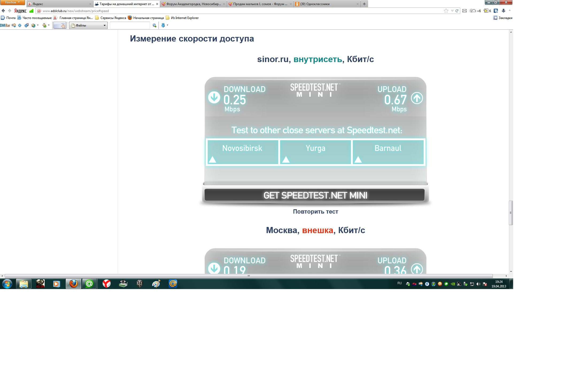Screen dimensions: 588x368
Task: Select the Novosibirsk server button
Action: click(x=243, y=152)
